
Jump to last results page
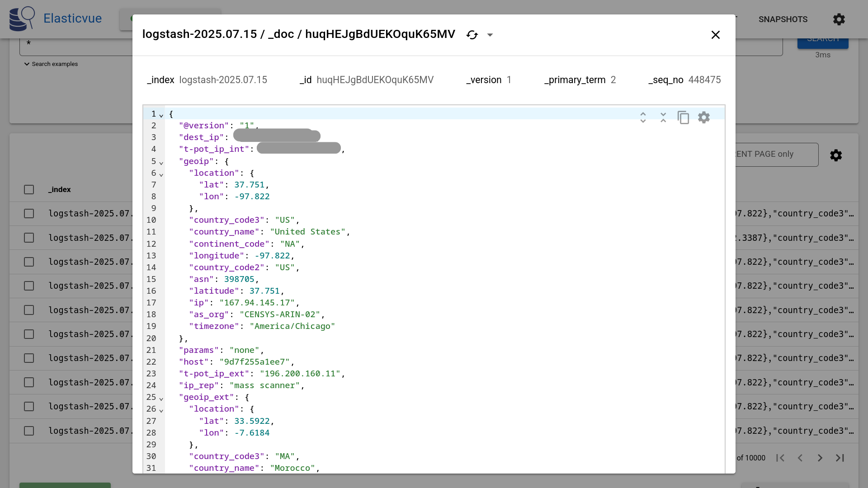click(840, 458)
